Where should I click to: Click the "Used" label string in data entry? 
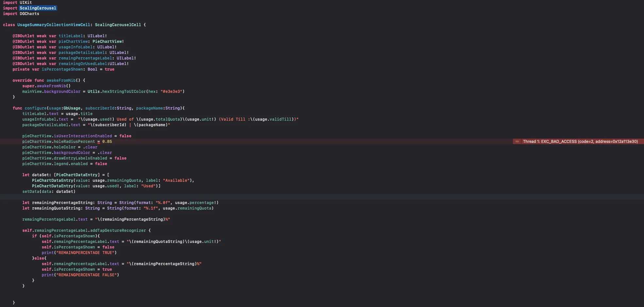point(148,186)
